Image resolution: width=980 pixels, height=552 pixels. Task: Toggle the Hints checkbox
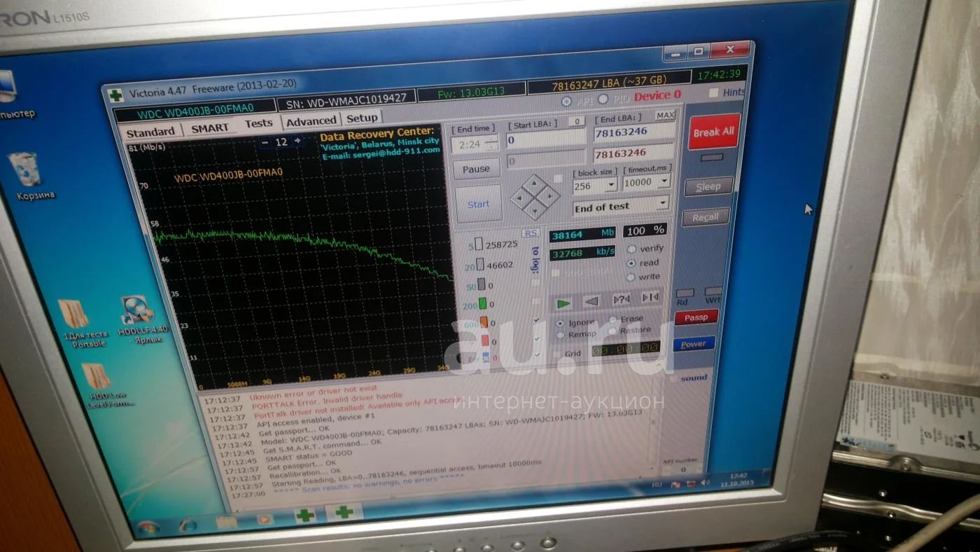coord(714,92)
